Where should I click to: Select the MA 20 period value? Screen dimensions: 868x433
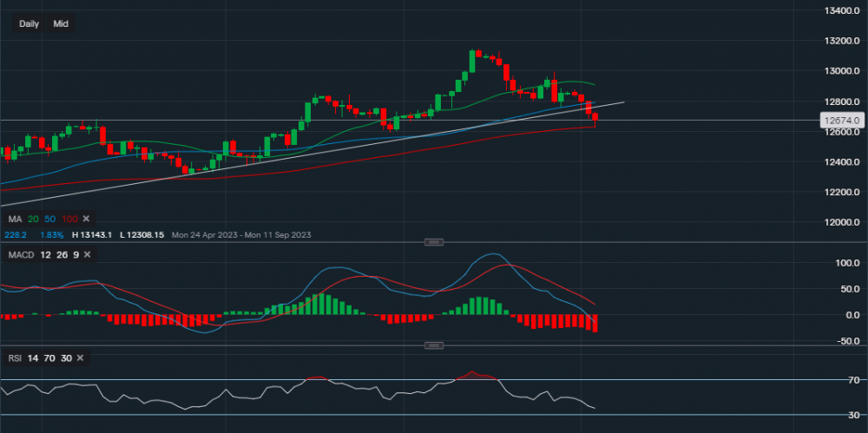pyautogui.click(x=33, y=218)
